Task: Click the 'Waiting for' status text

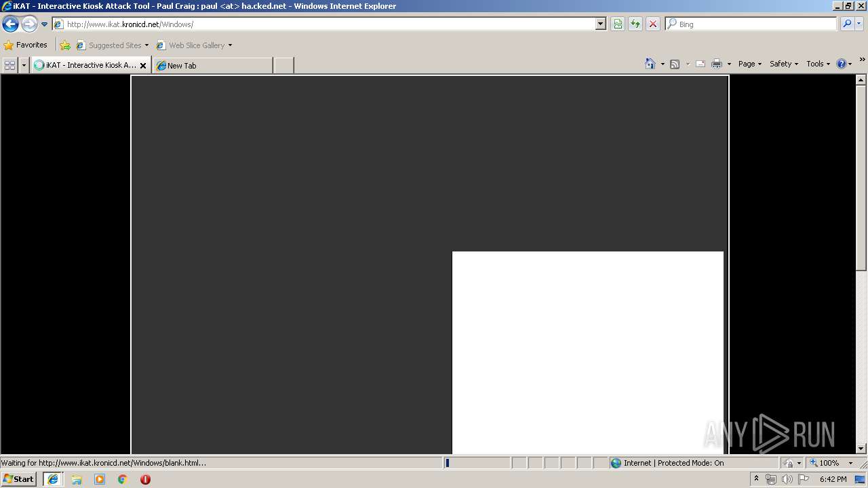Action: (x=104, y=463)
